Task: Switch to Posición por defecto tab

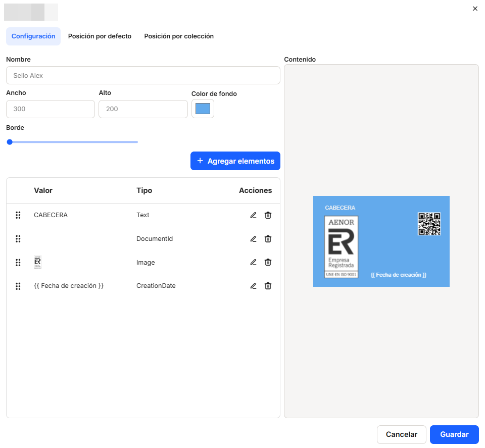Action: point(100,36)
